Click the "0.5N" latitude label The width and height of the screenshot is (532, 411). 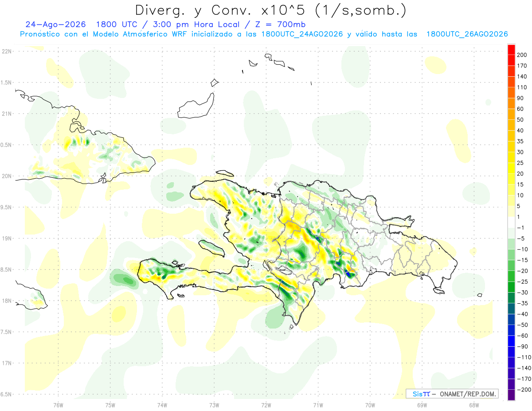(6, 145)
